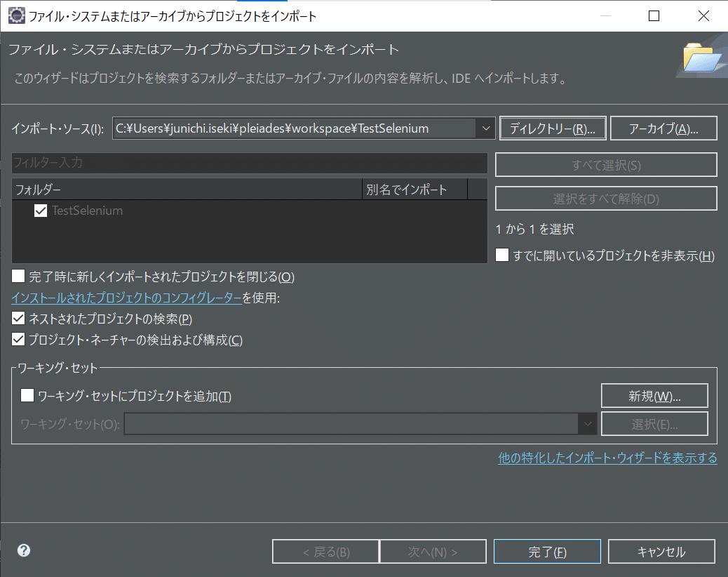728x577 pixels.
Task: Click the アーカイブ(A)... button
Action: pyautogui.click(x=663, y=128)
